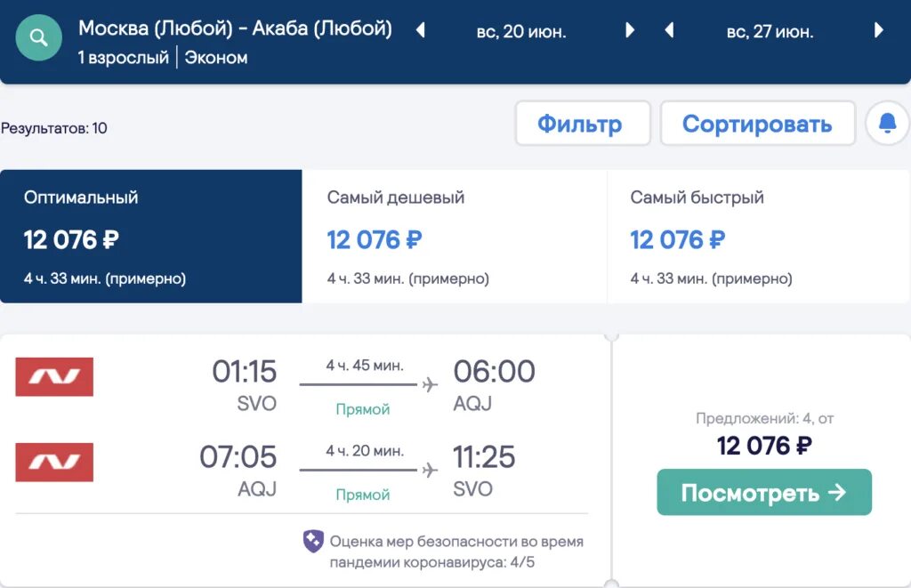Go to next departure date arrow
This screenshot has width=911, height=588.
click(630, 30)
